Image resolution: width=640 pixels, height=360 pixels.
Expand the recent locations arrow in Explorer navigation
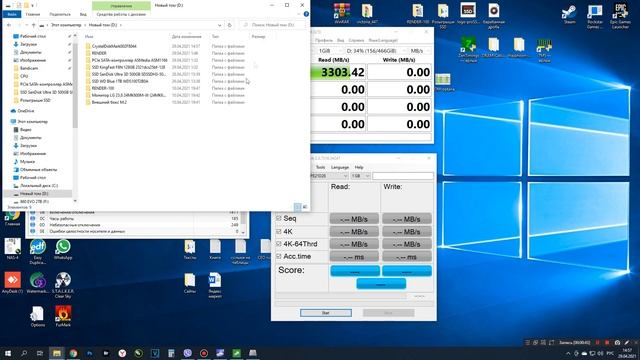tap(27, 25)
